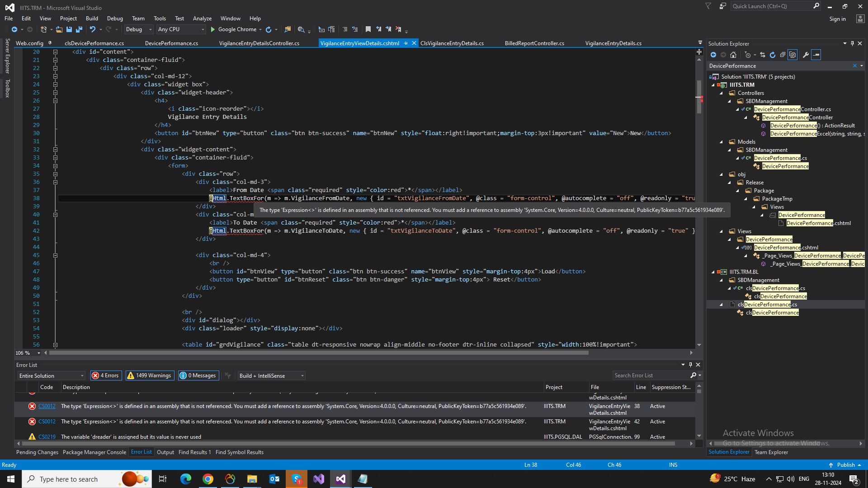Collapse the Models folder node
Screen dimensions: 868x488
(x=722, y=142)
